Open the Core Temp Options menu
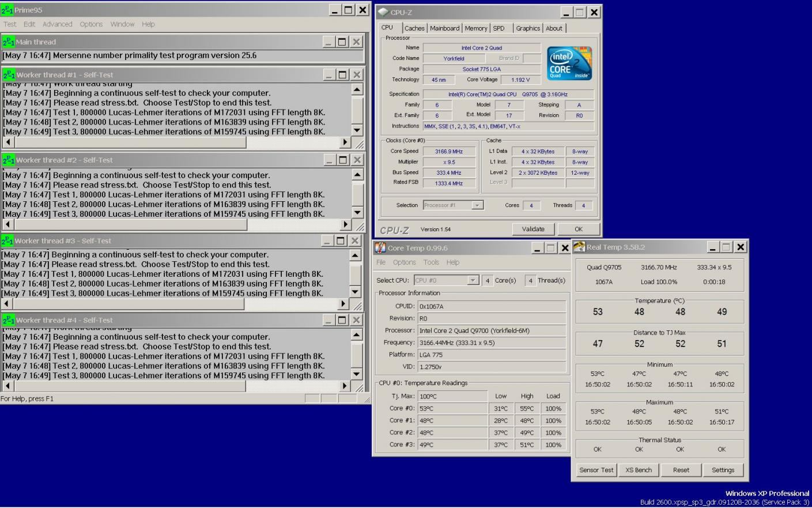The width and height of the screenshot is (812, 508). pos(405,262)
